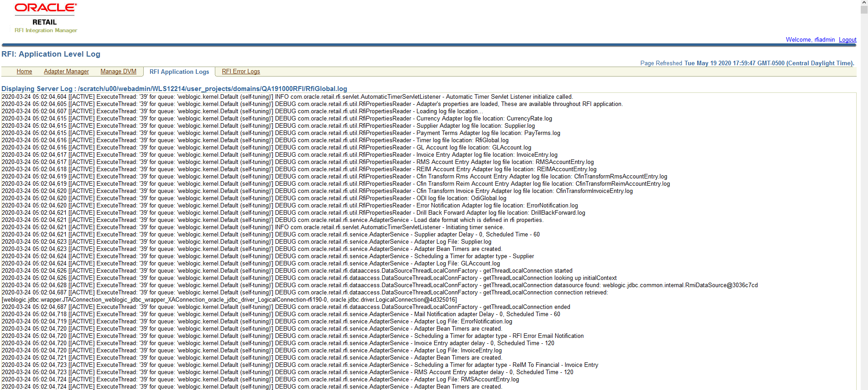Click log line mentioning GLAccount.log file location

coord(267,148)
